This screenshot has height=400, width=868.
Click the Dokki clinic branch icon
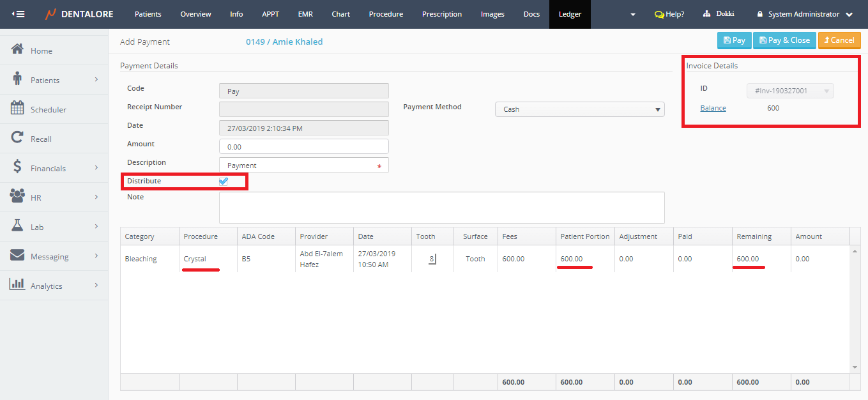(x=706, y=14)
